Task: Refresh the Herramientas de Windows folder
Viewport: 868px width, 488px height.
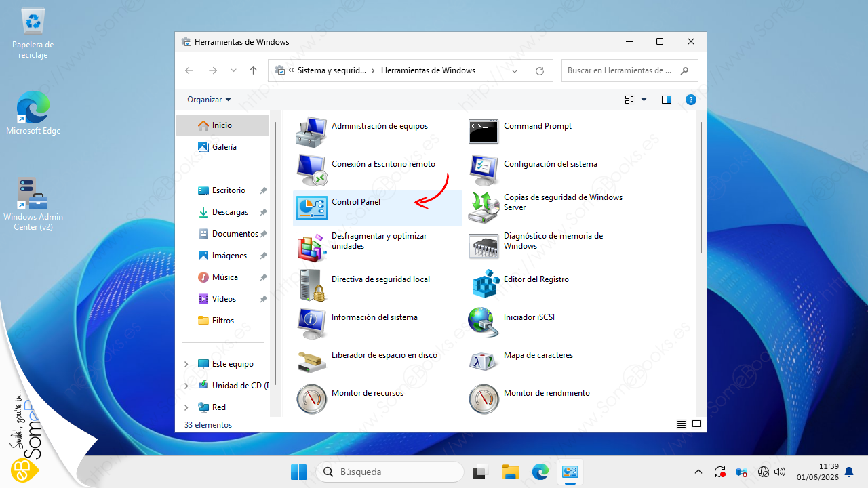Action: click(x=540, y=70)
